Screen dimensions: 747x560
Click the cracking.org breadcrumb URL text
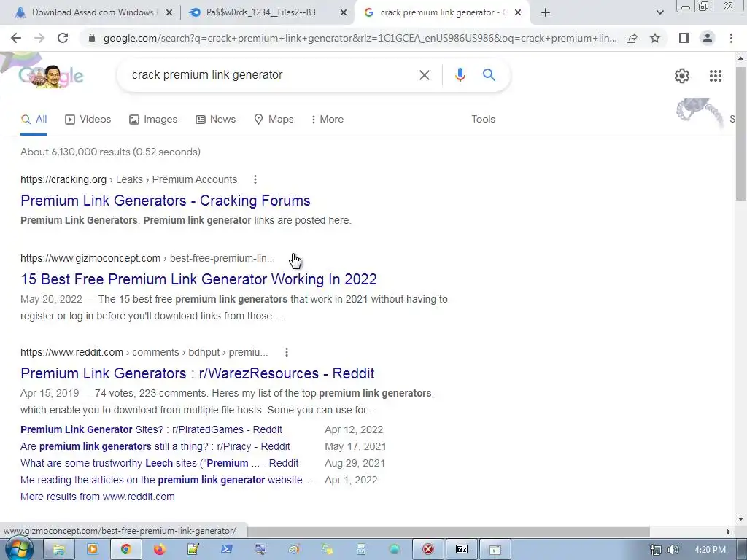128,179
